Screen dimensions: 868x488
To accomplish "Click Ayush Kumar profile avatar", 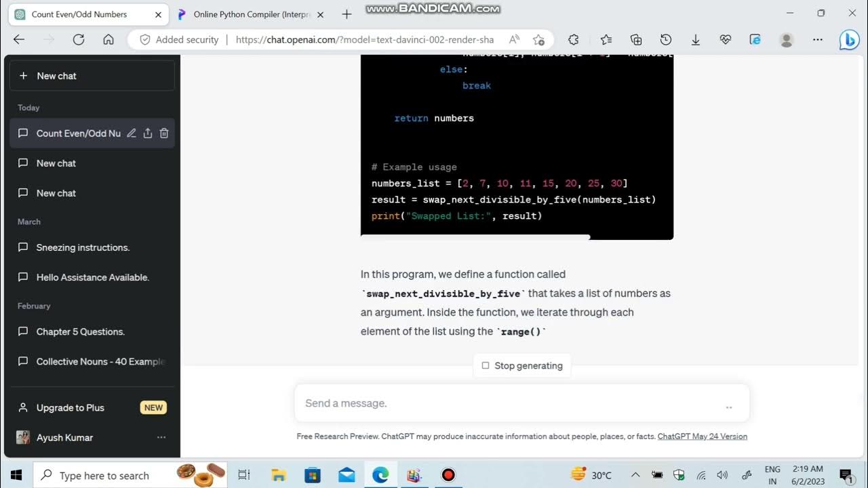I will click(x=23, y=437).
